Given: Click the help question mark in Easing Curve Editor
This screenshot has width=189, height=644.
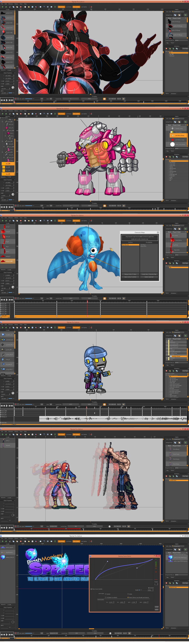Looking at the screenshot, I should point(154,556).
